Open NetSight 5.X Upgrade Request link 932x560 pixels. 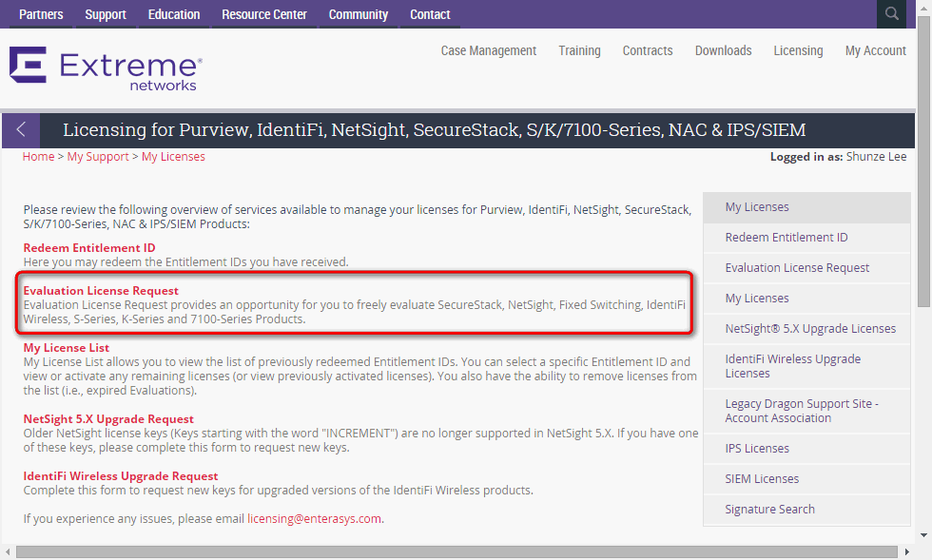[x=108, y=419]
